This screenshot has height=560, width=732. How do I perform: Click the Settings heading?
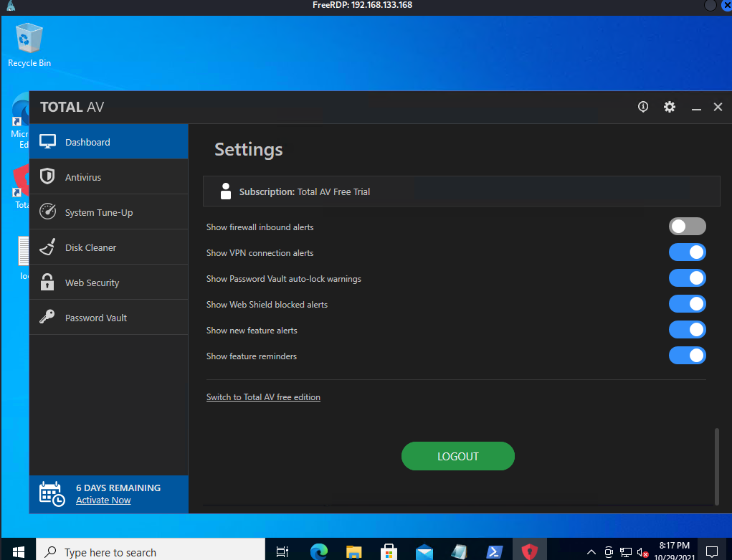coord(248,149)
